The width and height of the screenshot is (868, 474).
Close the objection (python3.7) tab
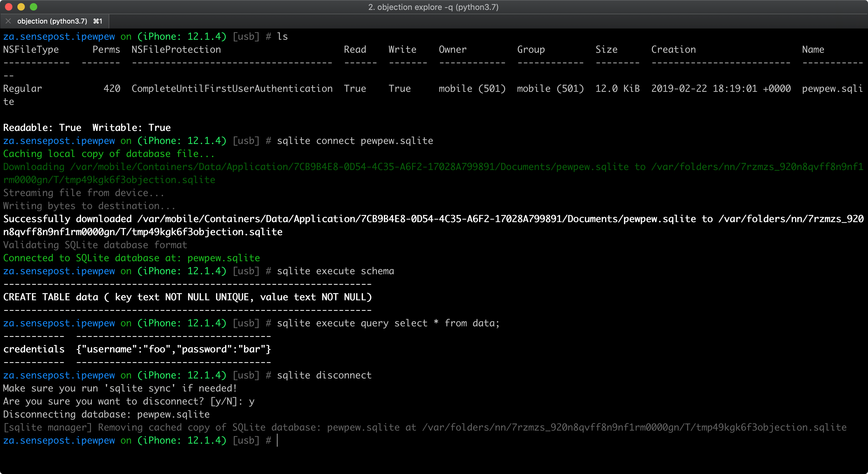tap(8, 21)
